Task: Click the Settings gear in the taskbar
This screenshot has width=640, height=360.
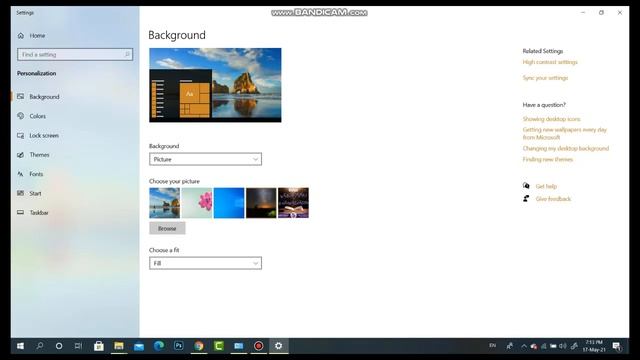Action: coord(278,346)
